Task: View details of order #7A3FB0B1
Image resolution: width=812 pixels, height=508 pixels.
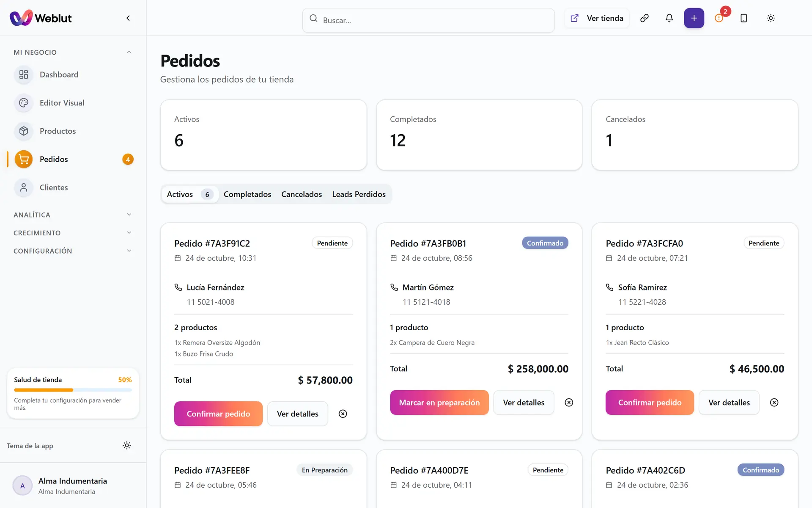Action: 524,403
